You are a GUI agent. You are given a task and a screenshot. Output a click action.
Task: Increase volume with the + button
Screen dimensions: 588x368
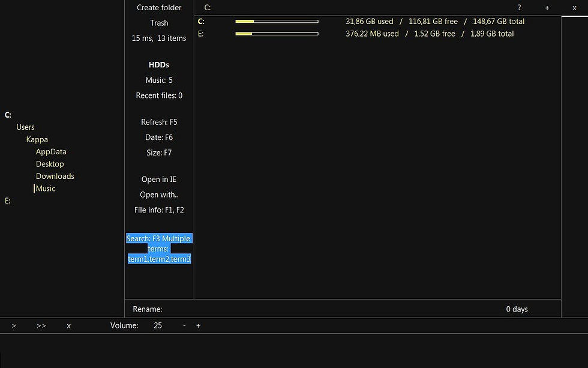point(199,326)
